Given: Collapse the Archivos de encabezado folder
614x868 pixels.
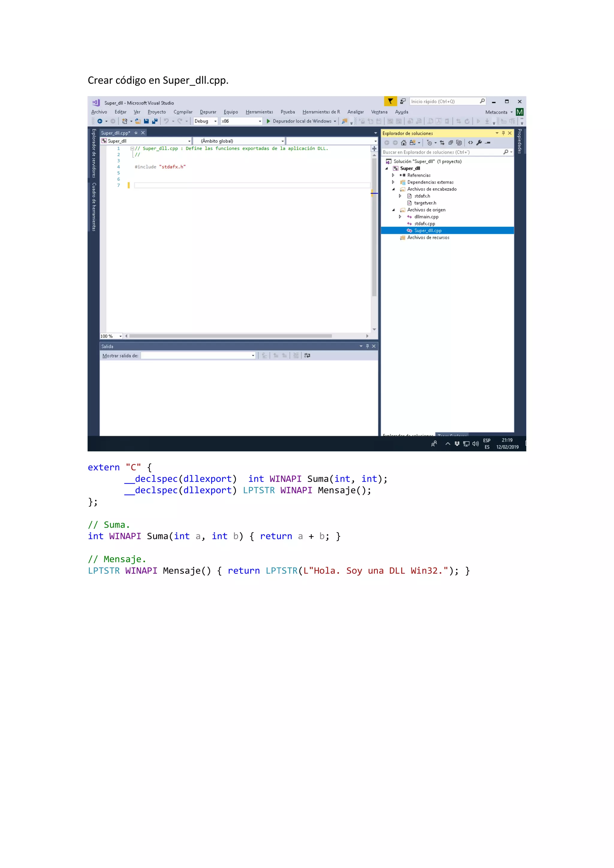Looking at the screenshot, I should click(x=393, y=189).
